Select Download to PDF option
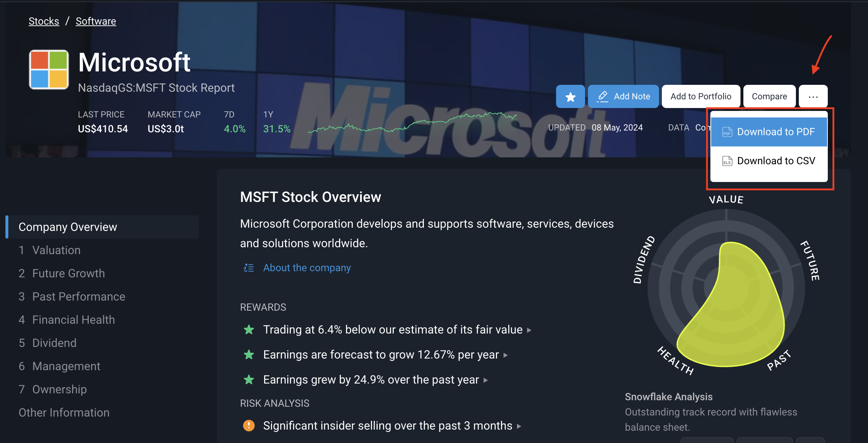868x443 pixels. tap(769, 132)
